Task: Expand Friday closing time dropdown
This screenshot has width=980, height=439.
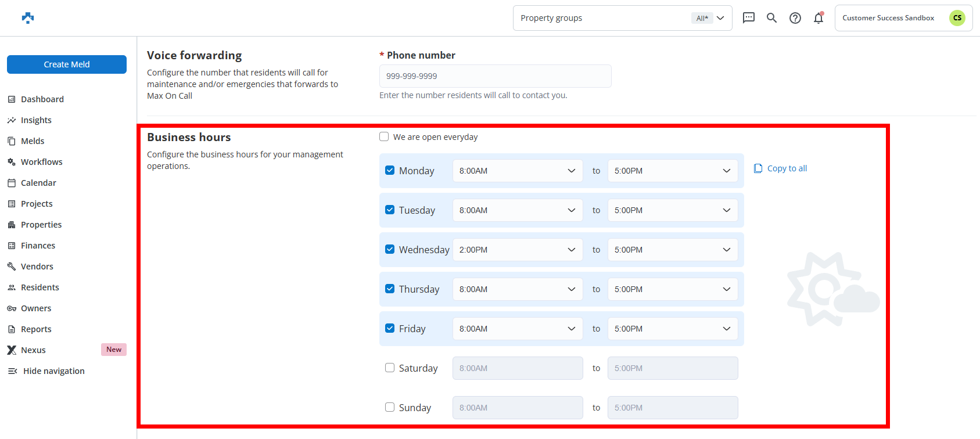Action: click(672, 329)
